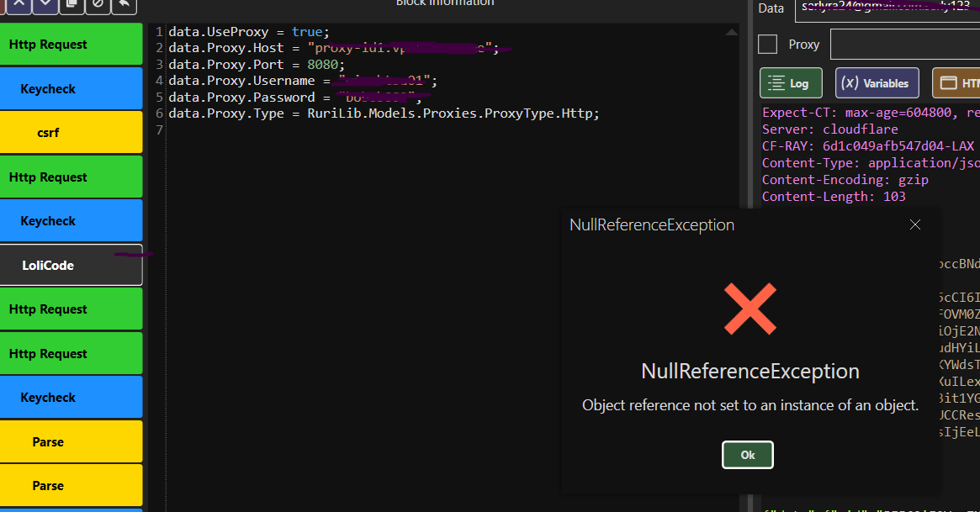Screen dimensions: 980x512
Task: Move selected block down with arrow button
Action: pos(45,5)
